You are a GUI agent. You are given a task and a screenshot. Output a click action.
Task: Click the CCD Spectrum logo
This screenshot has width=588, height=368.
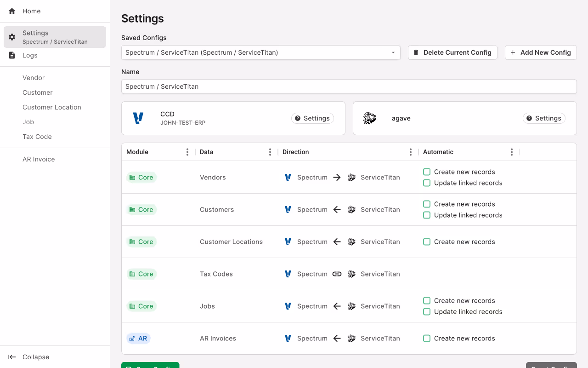pyautogui.click(x=138, y=118)
